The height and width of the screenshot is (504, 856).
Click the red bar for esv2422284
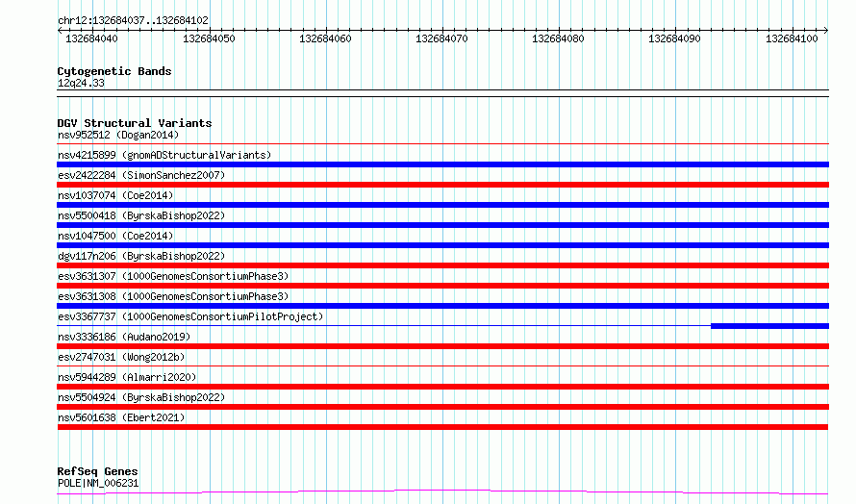click(x=442, y=185)
